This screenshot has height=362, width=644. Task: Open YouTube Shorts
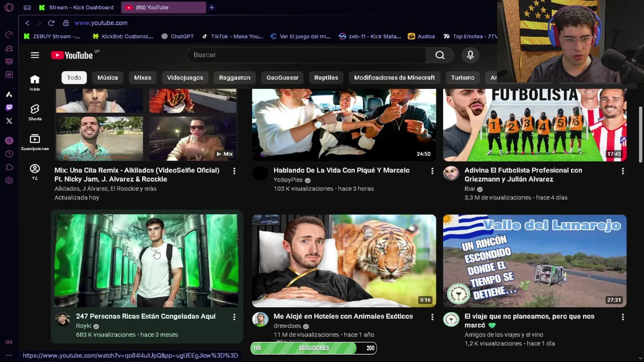coord(35,113)
